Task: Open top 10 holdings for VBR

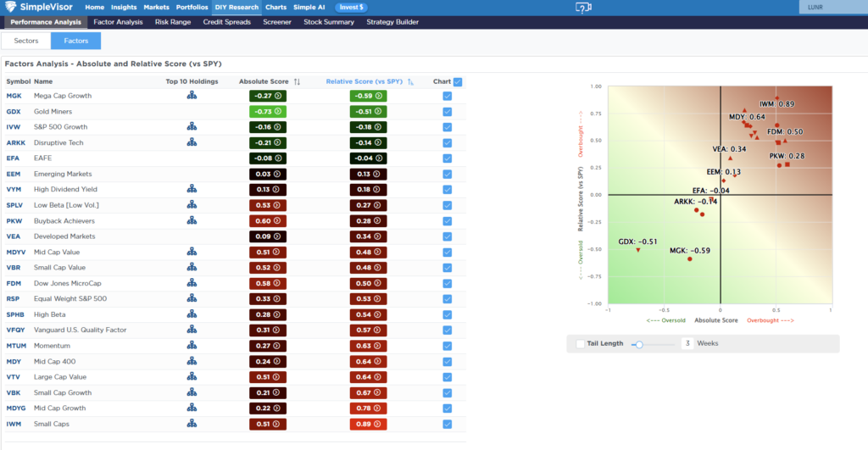Action: click(x=192, y=267)
